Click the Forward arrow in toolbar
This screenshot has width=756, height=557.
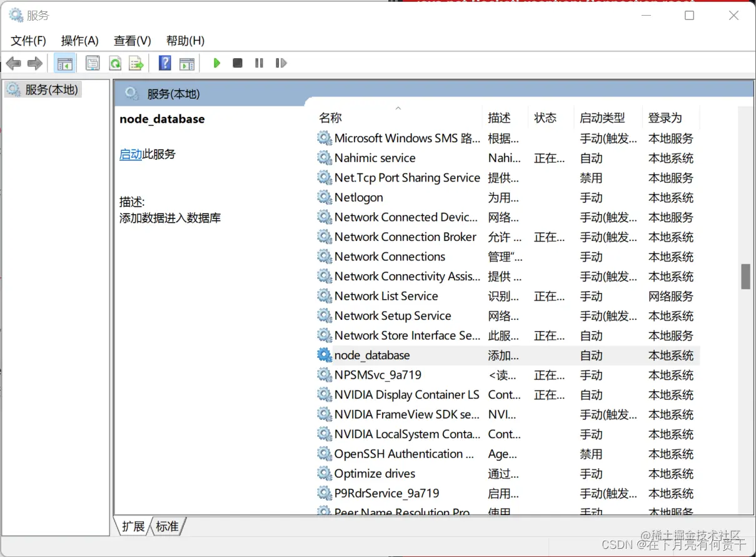point(35,63)
